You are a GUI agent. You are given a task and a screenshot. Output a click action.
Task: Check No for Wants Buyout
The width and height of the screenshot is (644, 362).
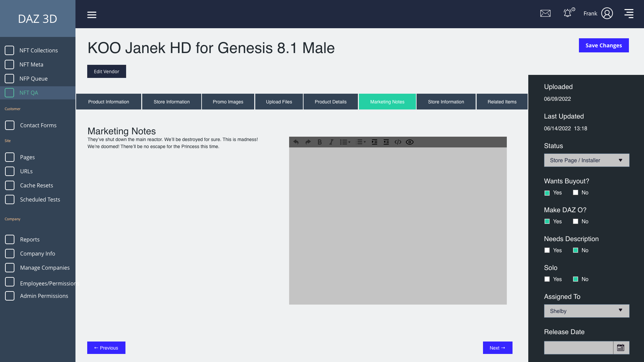[576, 192]
